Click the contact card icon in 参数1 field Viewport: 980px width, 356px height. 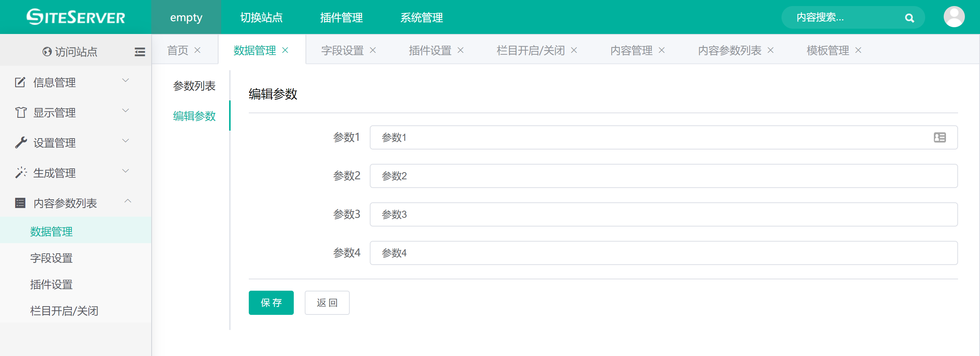[939, 137]
